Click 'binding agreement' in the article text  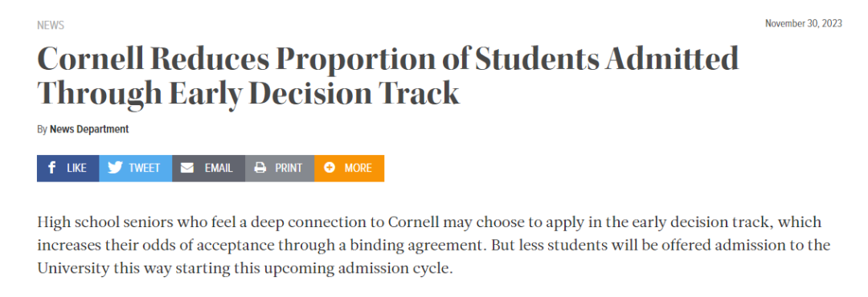pos(432,246)
